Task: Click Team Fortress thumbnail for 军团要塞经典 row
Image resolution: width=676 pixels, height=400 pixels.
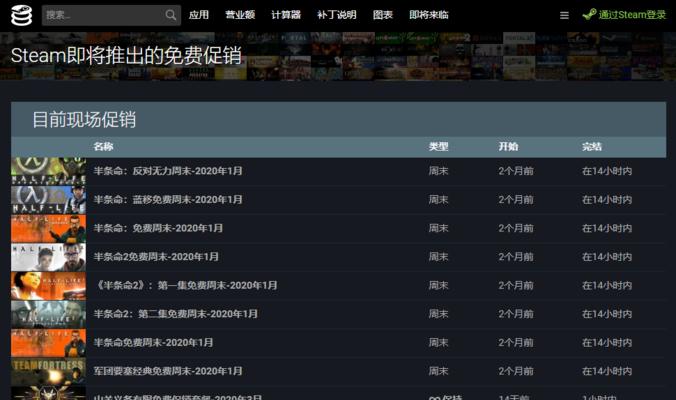Action: (x=48, y=371)
